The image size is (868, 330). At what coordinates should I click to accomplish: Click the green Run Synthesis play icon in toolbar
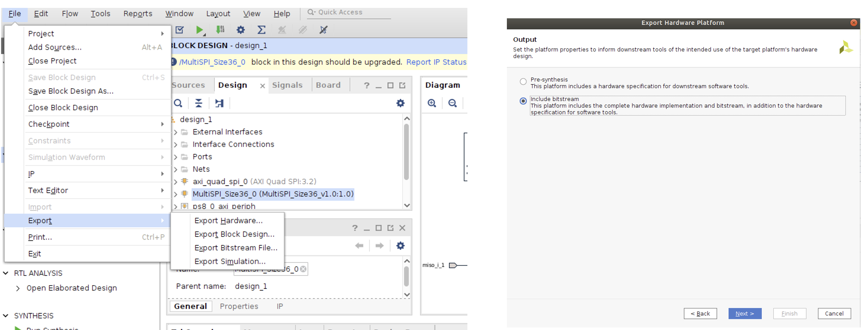click(200, 30)
